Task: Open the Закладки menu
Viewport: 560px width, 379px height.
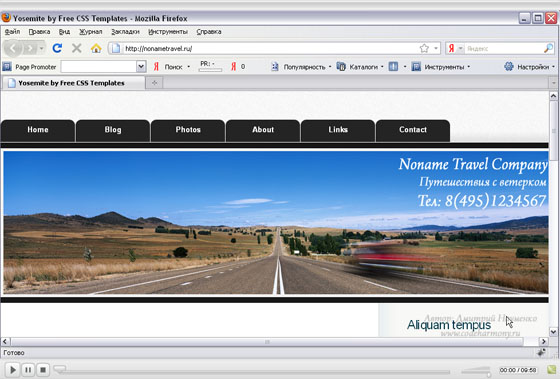Action: point(125,32)
